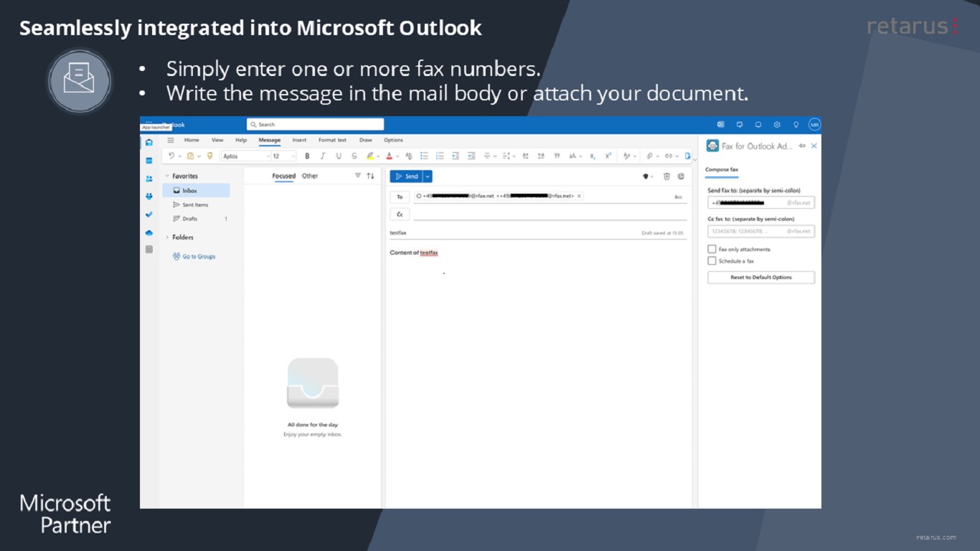The height and width of the screenshot is (551, 980).
Task: Open the Draw ribbon tab
Action: 366,140
